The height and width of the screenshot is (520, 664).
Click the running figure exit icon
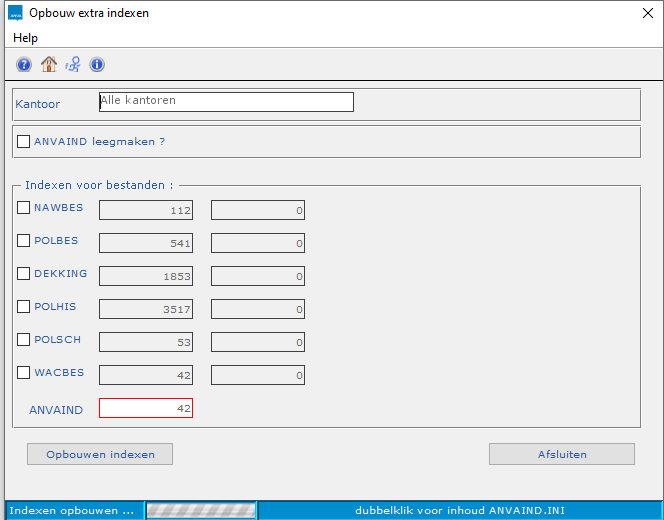73,65
